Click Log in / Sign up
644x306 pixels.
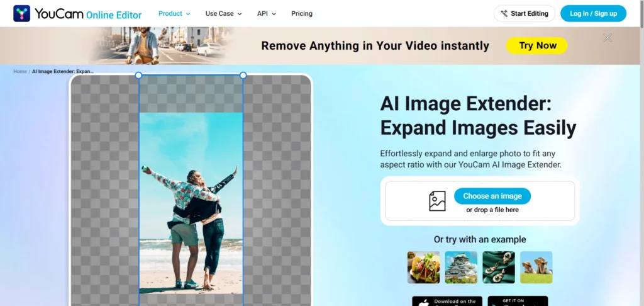tap(594, 14)
